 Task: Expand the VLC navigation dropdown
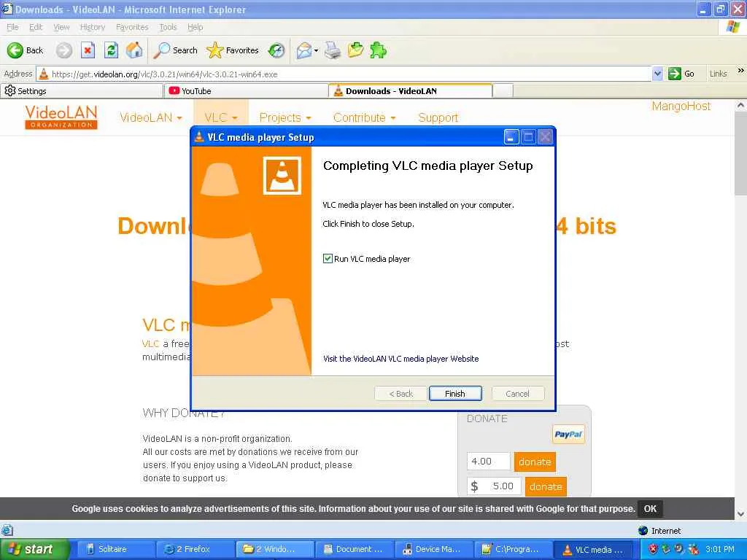coord(220,117)
